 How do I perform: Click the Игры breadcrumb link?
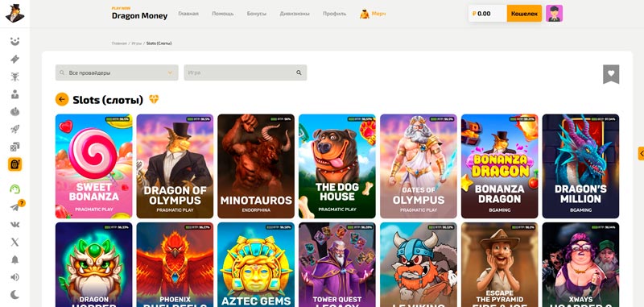point(136,44)
